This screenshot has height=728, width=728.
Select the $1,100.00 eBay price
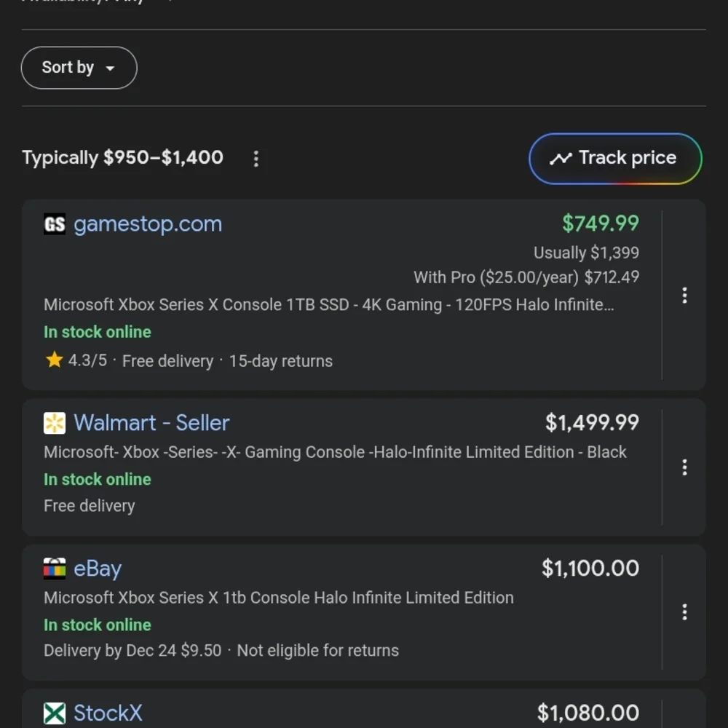tap(590, 569)
